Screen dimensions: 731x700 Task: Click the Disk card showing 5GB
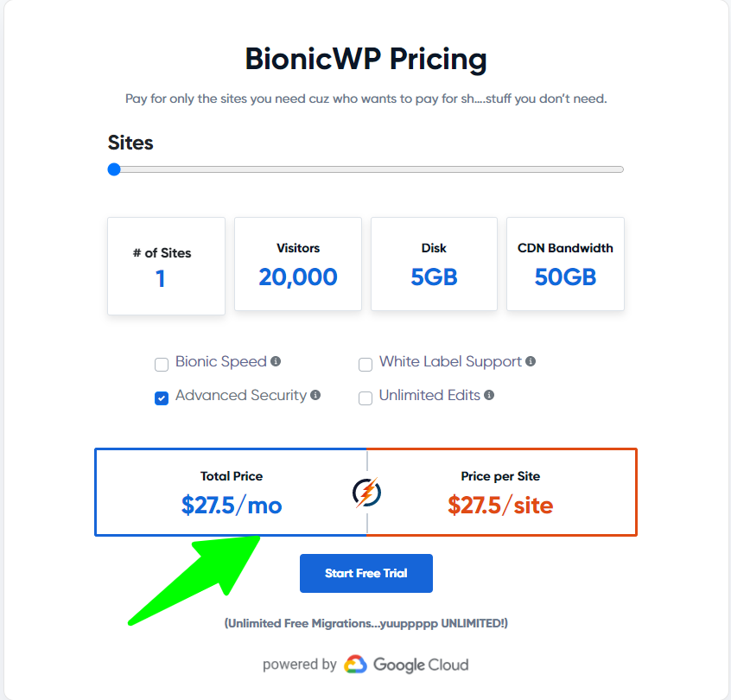pos(433,264)
